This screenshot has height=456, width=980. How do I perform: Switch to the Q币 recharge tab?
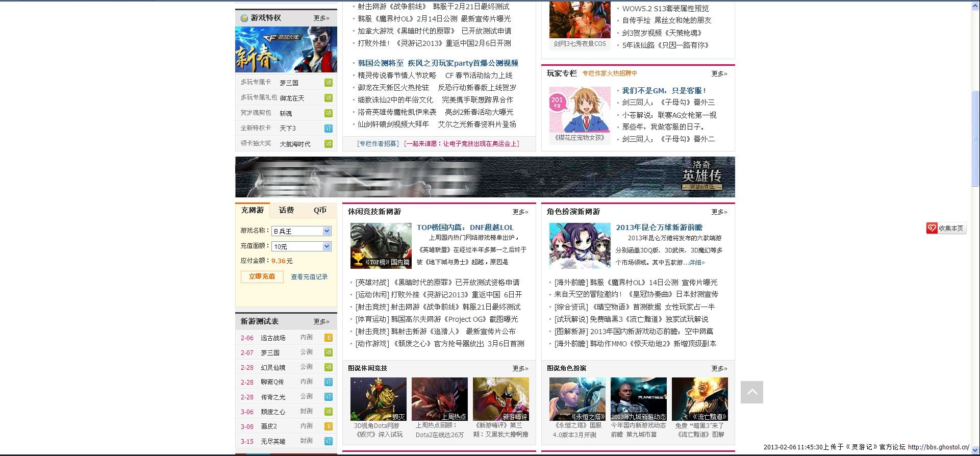point(320,210)
